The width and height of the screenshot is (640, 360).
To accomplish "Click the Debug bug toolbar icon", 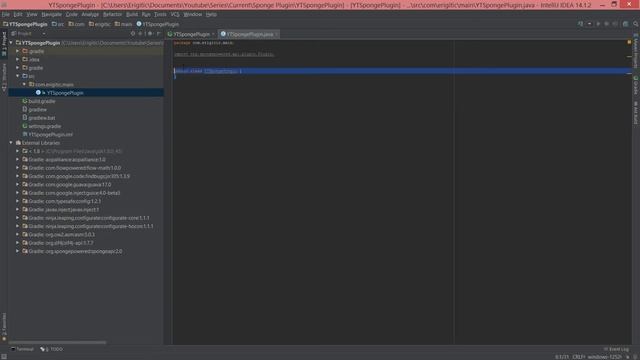I will [607, 24].
